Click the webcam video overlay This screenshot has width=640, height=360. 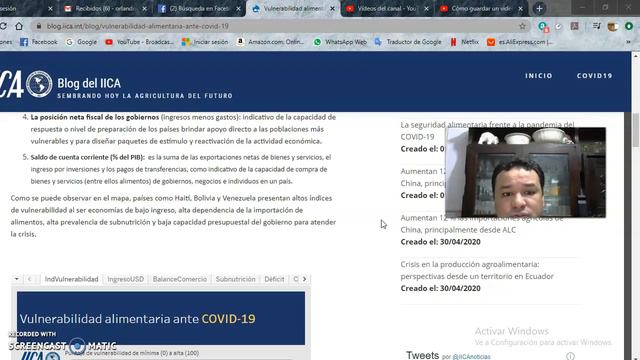tap(525, 172)
